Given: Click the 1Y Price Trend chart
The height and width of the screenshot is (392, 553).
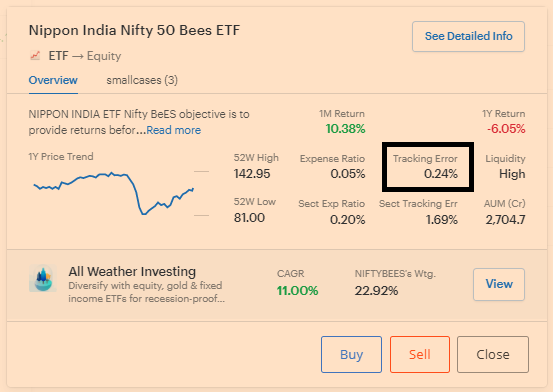Looking at the screenshot, I should click(x=114, y=193).
